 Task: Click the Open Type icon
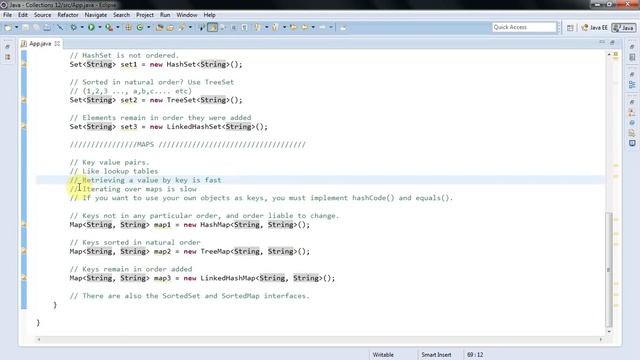pyautogui.click(x=159, y=27)
